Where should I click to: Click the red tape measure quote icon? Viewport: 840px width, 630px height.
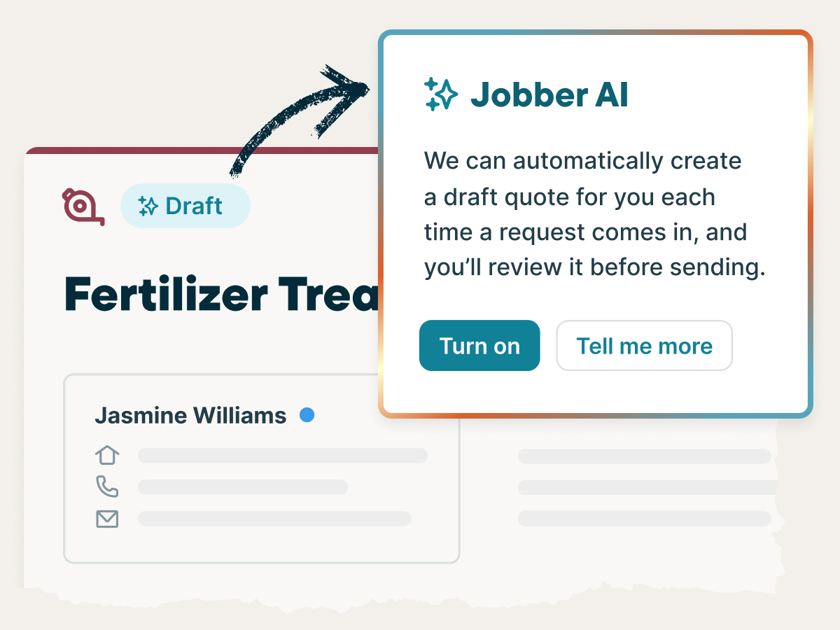pos(83,206)
